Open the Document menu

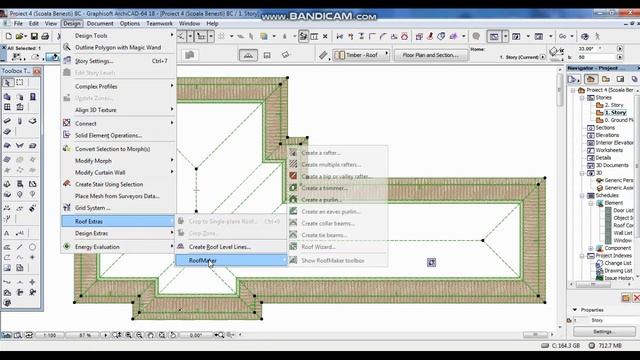click(100, 24)
